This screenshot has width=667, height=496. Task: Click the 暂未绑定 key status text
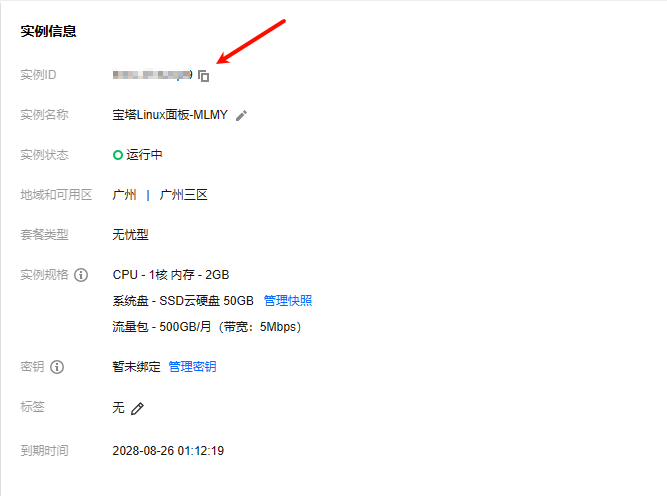tap(136, 367)
